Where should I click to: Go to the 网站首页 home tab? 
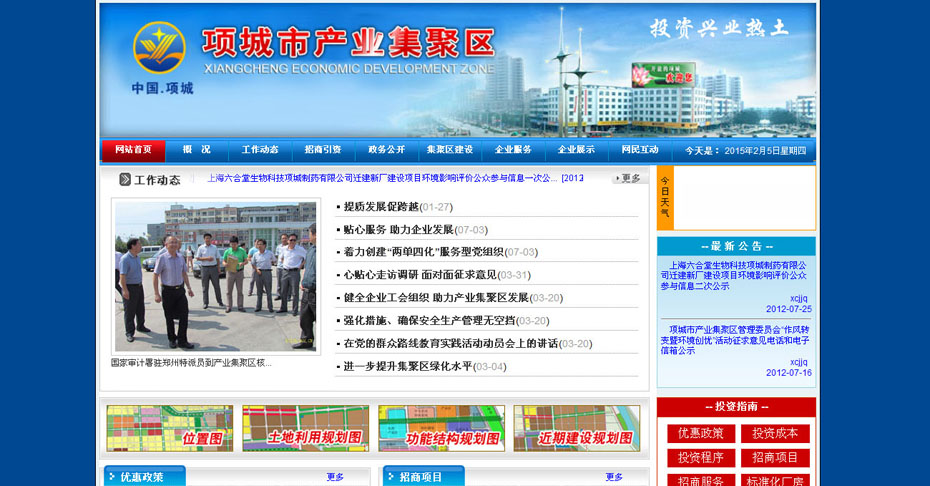click(133, 150)
